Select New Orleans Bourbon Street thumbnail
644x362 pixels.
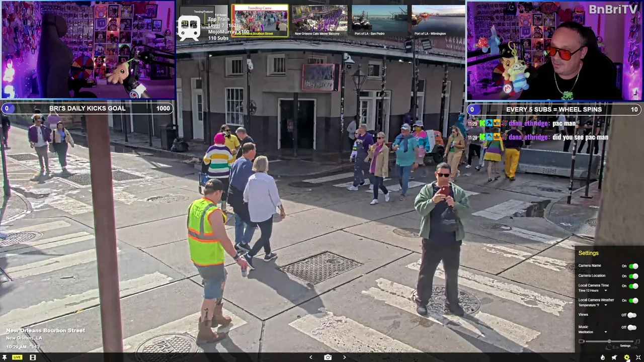coord(260,21)
